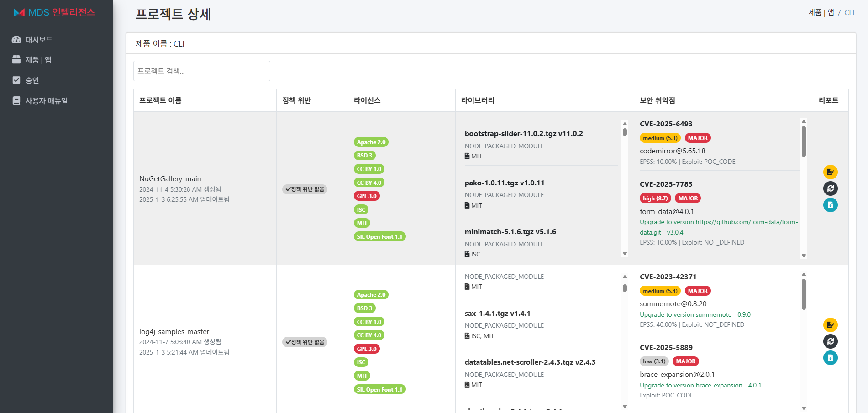Click the yellow report-edit icon for NuGetGallery-main
The height and width of the screenshot is (413, 868).
[831, 172]
